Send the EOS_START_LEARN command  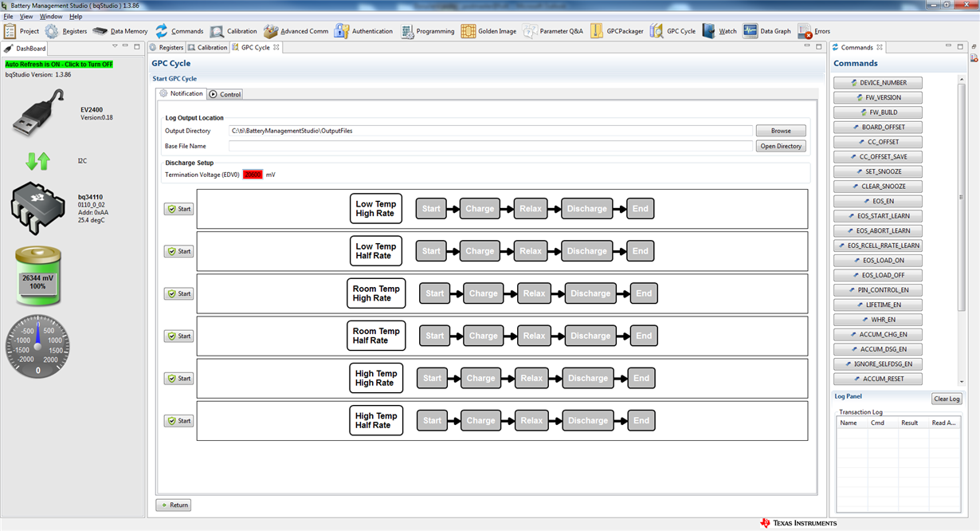tap(878, 216)
